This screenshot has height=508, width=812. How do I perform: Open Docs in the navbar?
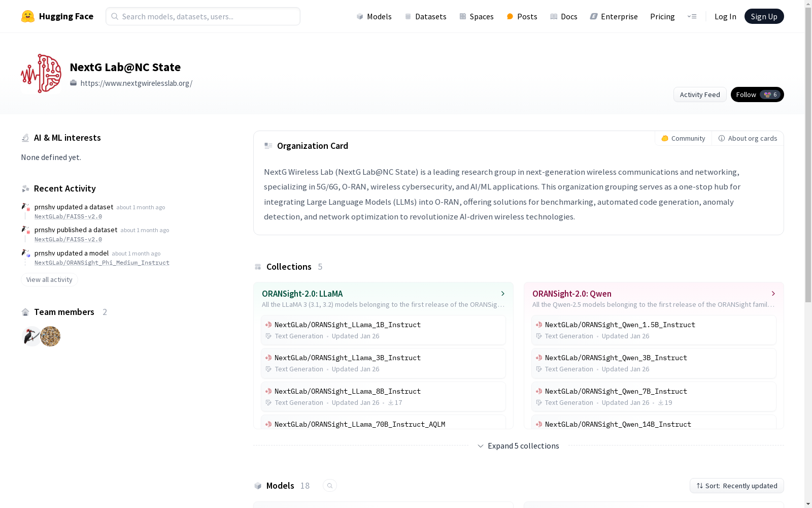563,16
